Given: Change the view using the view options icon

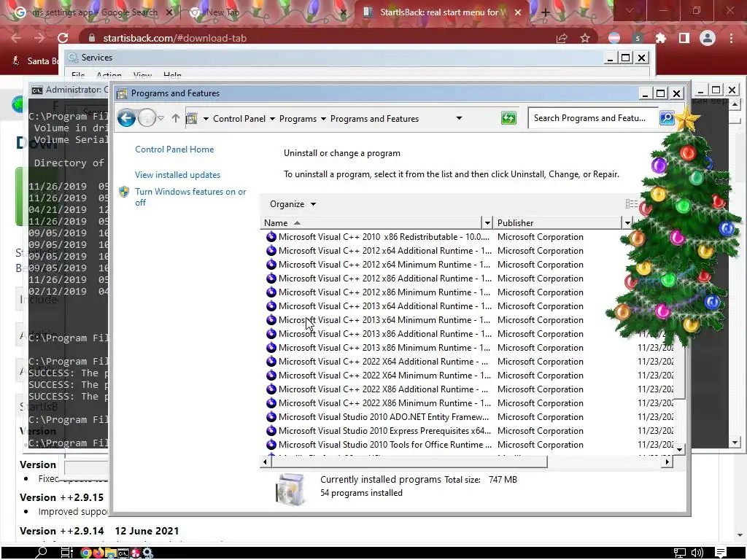Looking at the screenshot, I should pos(631,204).
